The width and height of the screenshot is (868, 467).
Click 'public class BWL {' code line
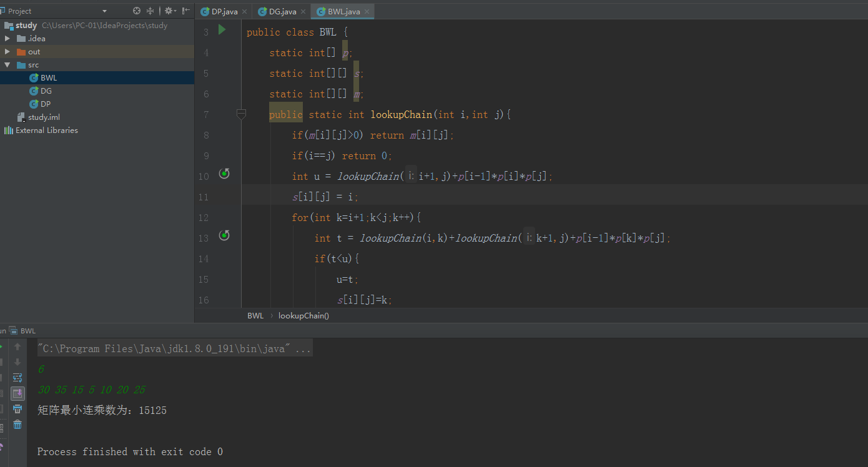pos(297,32)
